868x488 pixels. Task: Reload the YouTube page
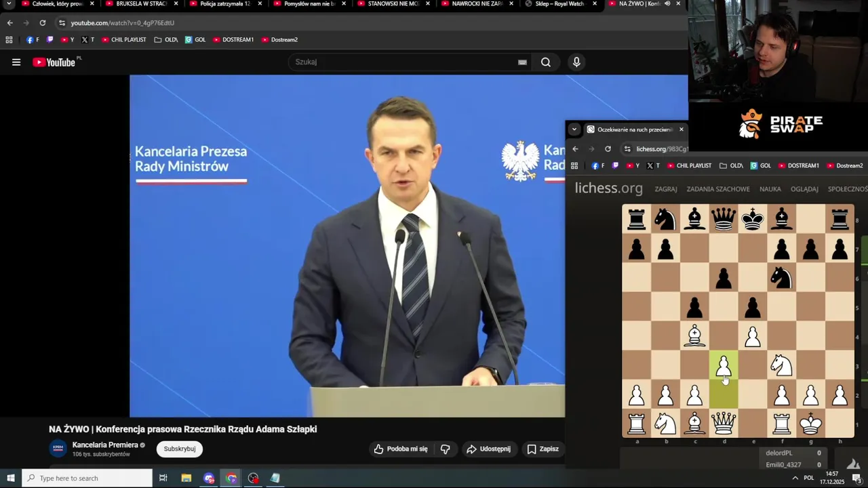coord(42,22)
